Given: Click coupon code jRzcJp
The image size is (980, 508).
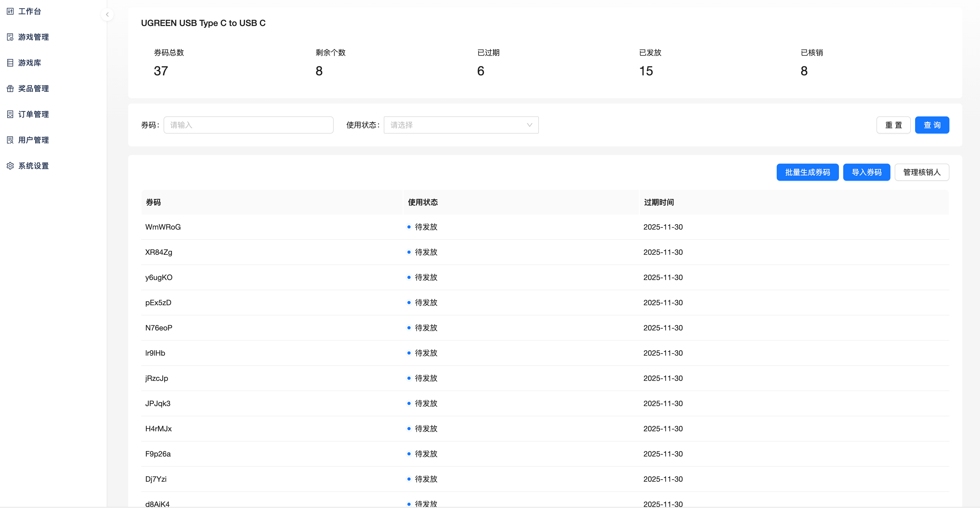Looking at the screenshot, I should [x=156, y=378].
